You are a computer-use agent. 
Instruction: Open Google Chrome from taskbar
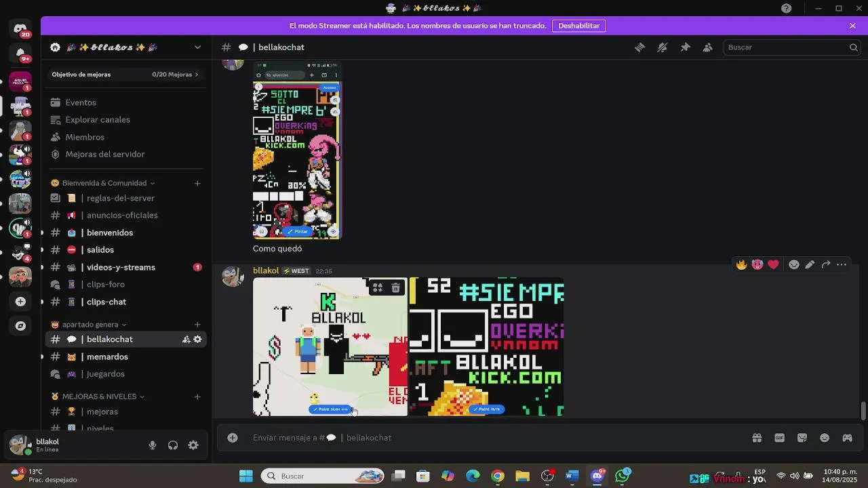498,476
